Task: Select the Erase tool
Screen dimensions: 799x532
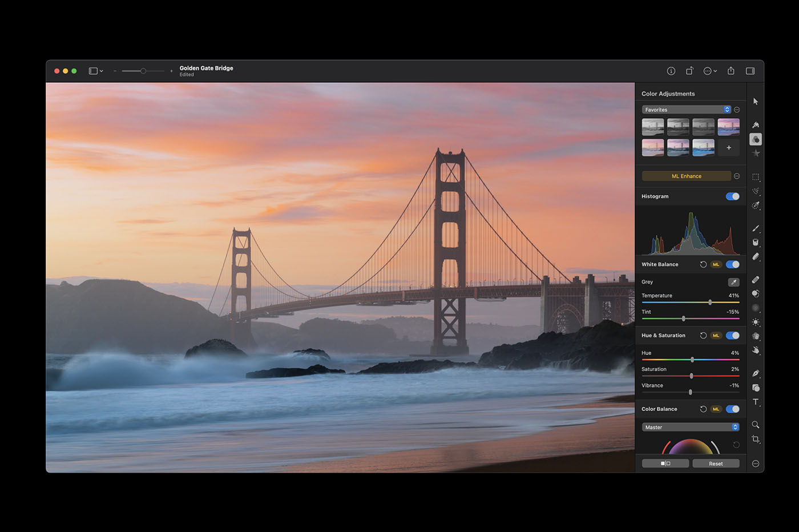Action: (756, 256)
